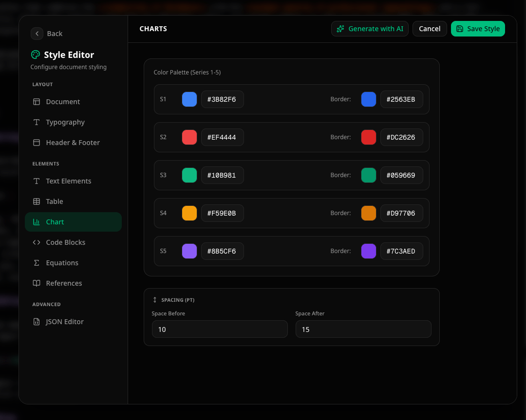The width and height of the screenshot is (526, 420).
Task: Click the sparkle icon in Generate with AI
Action: click(x=340, y=29)
